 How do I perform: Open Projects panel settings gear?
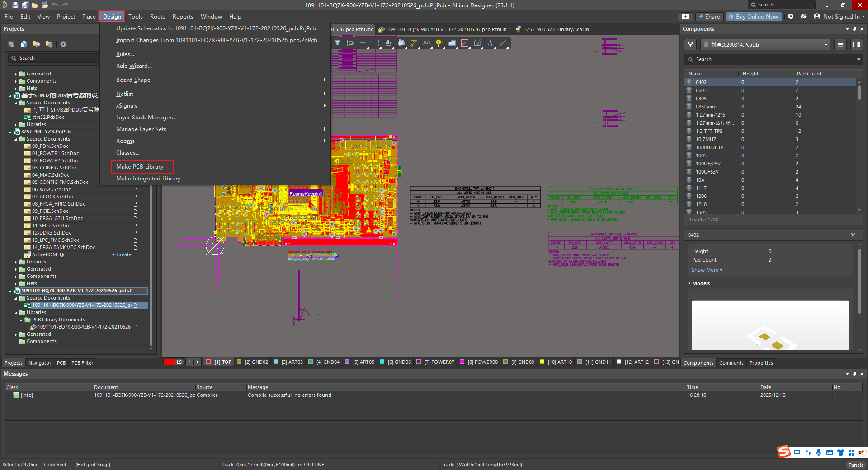click(x=63, y=44)
